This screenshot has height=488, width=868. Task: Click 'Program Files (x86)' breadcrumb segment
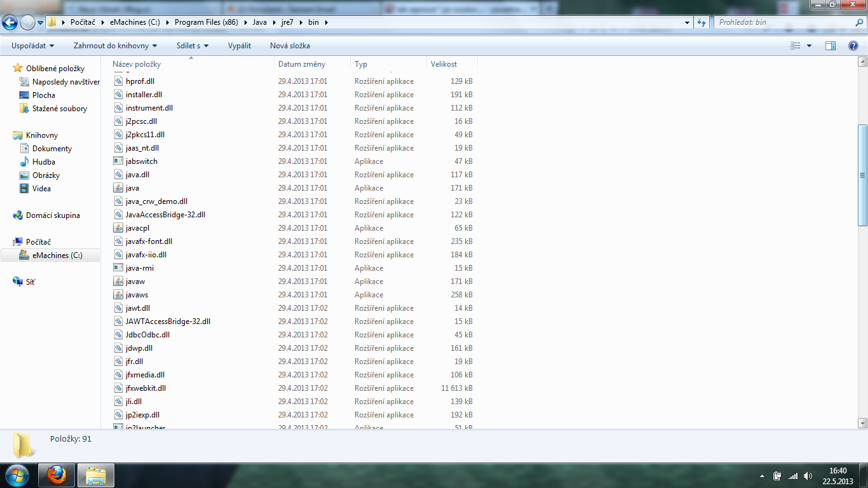(x=208, y=22)
